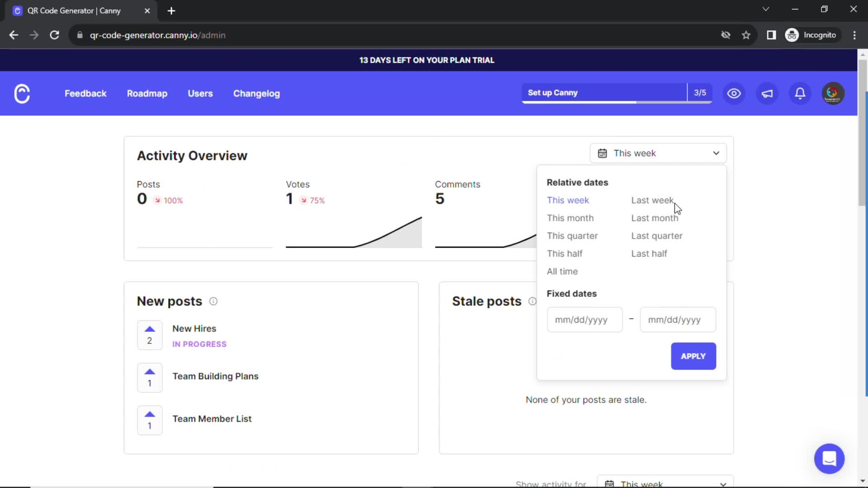Open the tab search chevron
Image resolution: width=868 pixels, height=488 pixels.
[765, 9]
